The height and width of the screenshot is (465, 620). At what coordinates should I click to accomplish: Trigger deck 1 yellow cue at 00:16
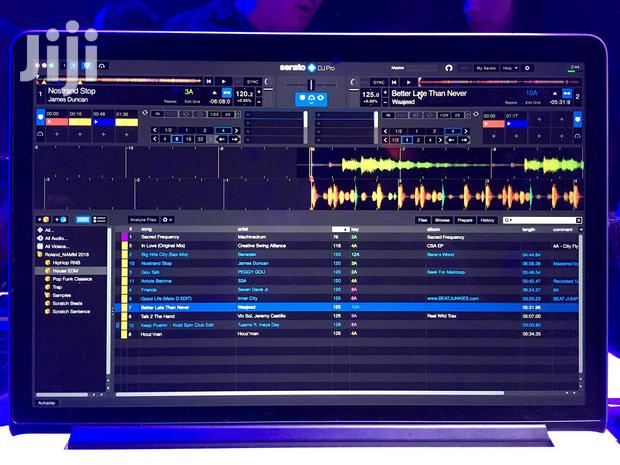click(80, 122)
